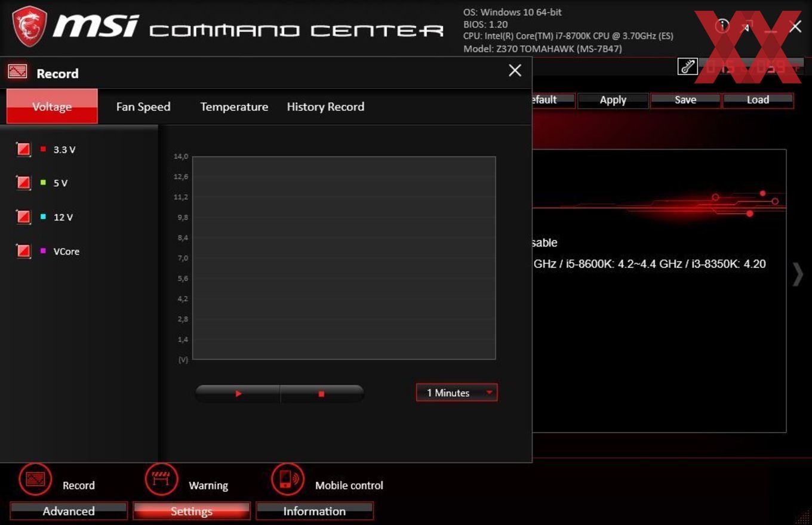This screenshot has height=525, width=812.
Task: Click the Save button
Action: pos(685,100)
